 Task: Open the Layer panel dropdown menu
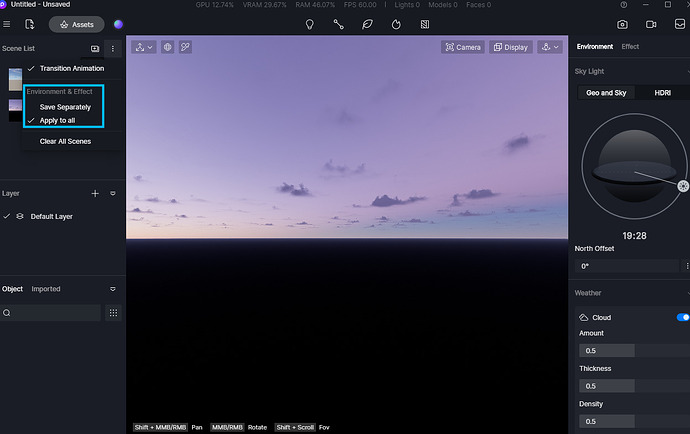point(113,193)
